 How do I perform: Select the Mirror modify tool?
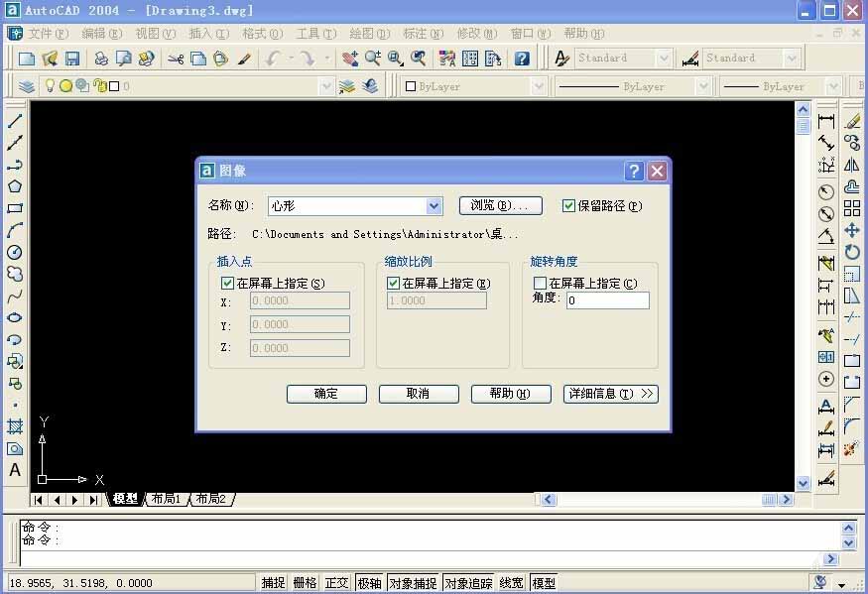coord(852,165)
